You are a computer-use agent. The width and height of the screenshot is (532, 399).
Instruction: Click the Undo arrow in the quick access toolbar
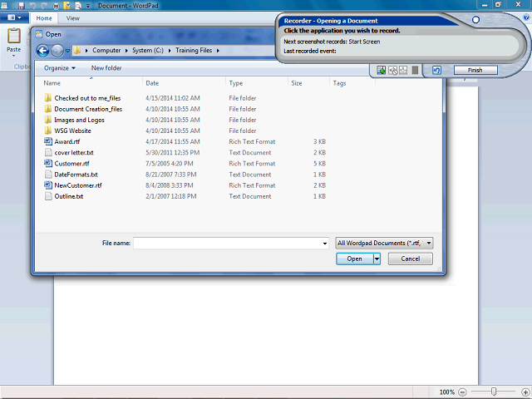(x=32, y=6)
